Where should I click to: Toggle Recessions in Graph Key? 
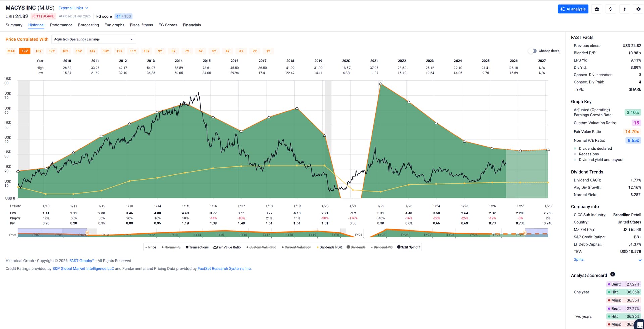(x=586, y=154)
